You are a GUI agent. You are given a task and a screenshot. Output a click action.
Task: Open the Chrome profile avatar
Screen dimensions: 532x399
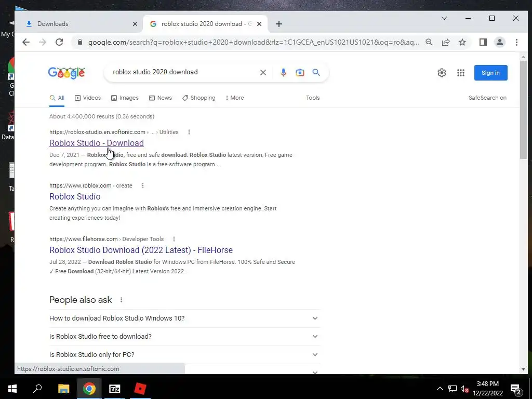(499, 42)
